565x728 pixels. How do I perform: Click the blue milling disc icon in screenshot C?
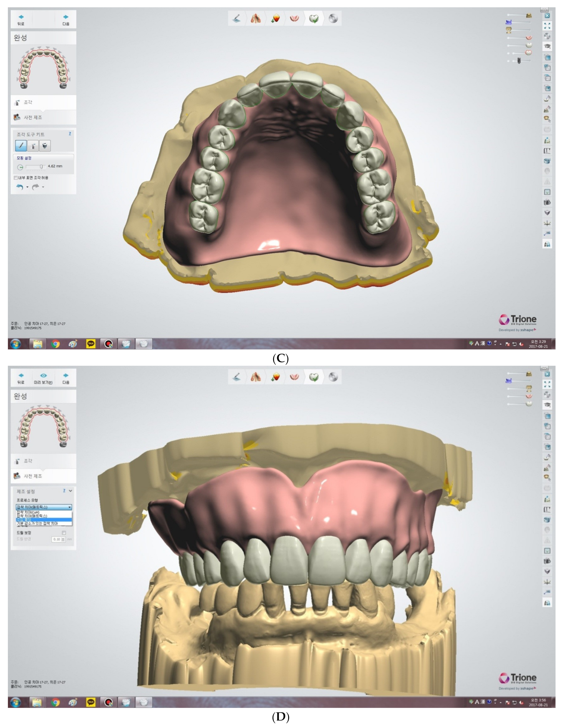(x=547, y=161)
